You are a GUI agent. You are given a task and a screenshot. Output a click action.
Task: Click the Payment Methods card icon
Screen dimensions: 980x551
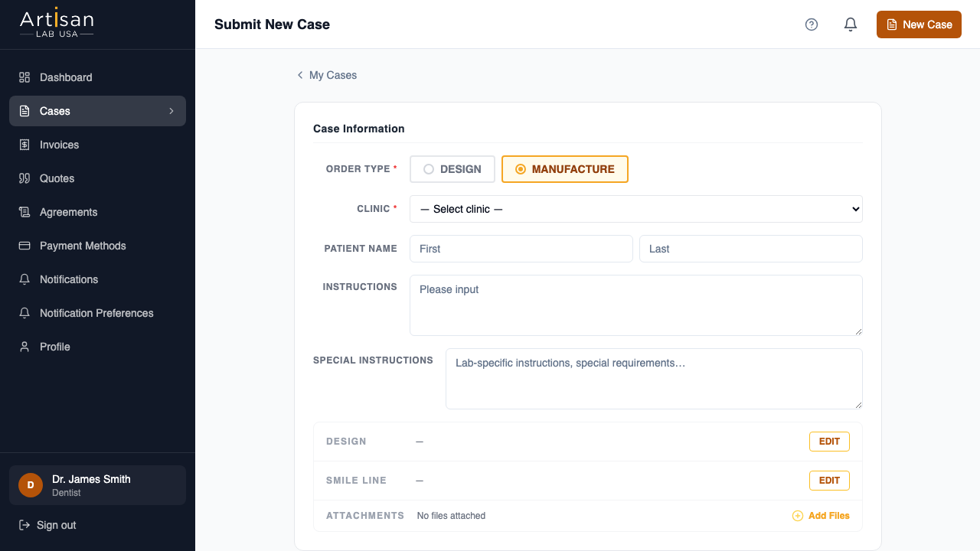pos(24,246)
